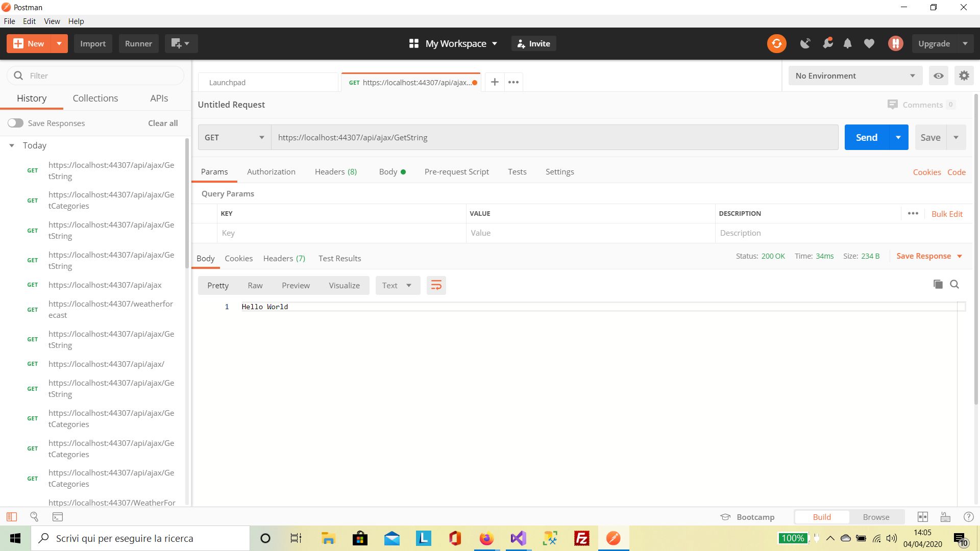Toggle line wrap in response body

click(436, 285)
